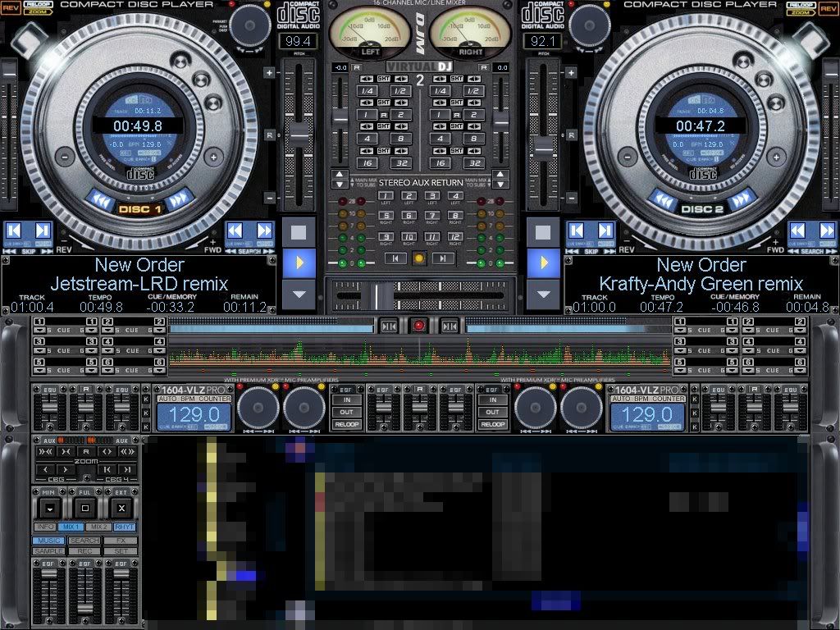Click right mixer up-arrow main mix button

click(500, 175)
